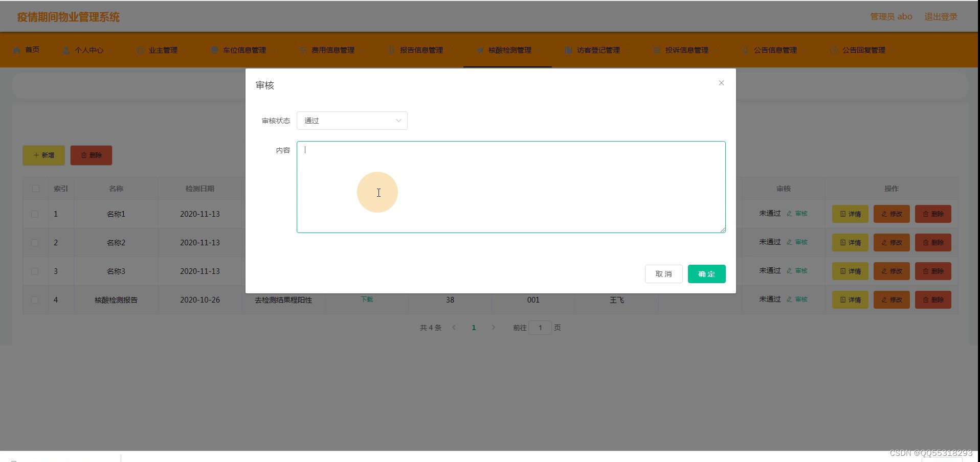Confirm the review with 确定

point(706,274)
